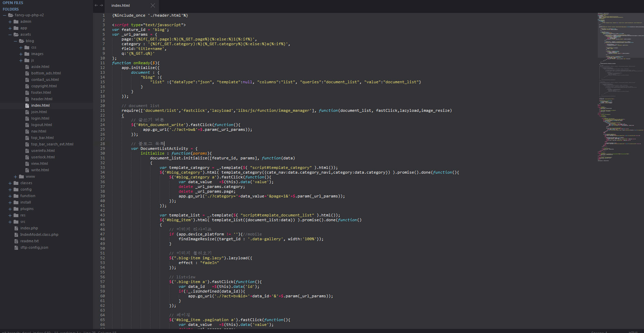Click line number 28 in the gutter
The image size is (644, 333).
[x=103, y=144]
